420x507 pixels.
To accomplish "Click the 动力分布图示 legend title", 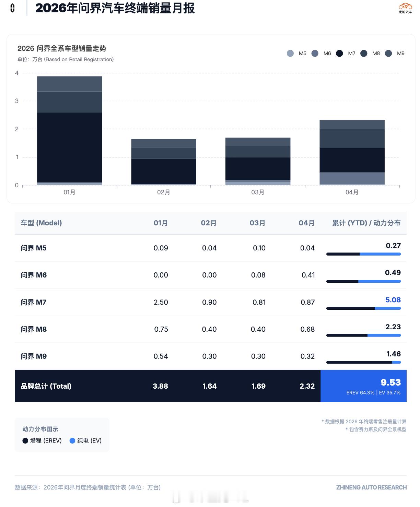I will (x=40, y=429).
